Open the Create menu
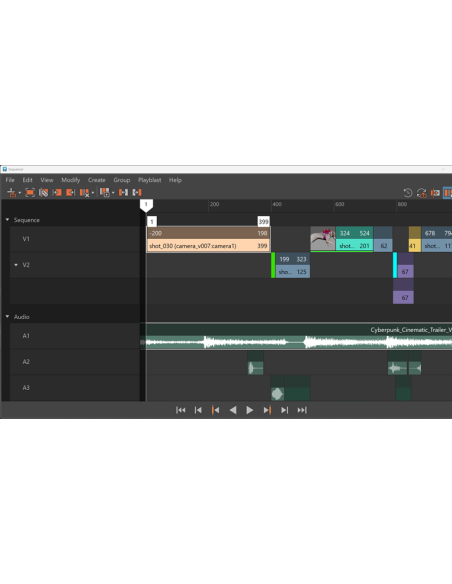The image size is (452, 584). (96, 180)
